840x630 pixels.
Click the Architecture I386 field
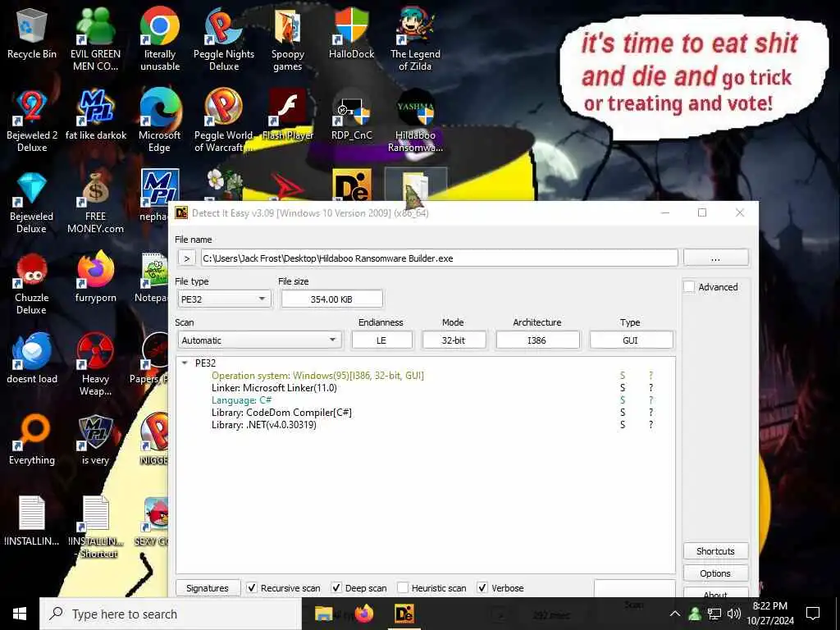pos(536,340)
